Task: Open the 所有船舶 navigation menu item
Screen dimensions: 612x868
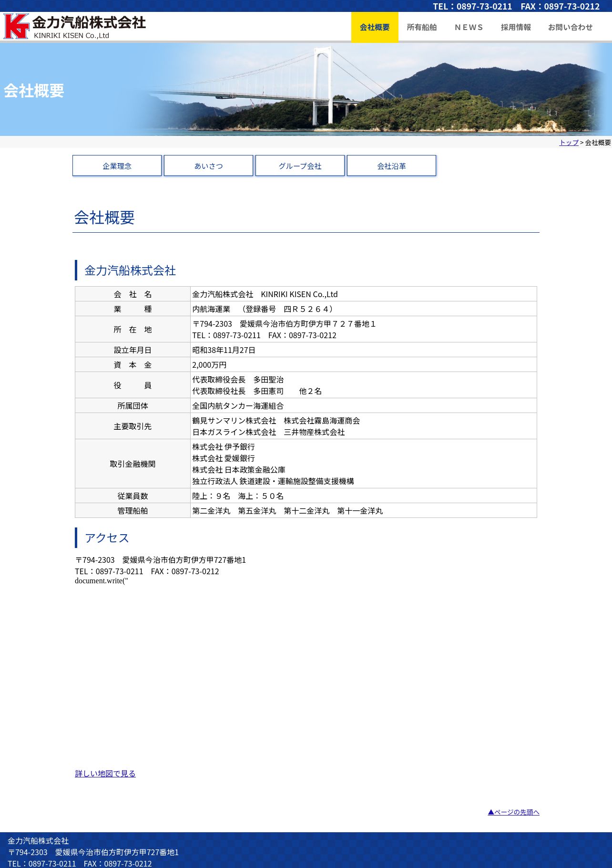Action: [x=422, y=27]
